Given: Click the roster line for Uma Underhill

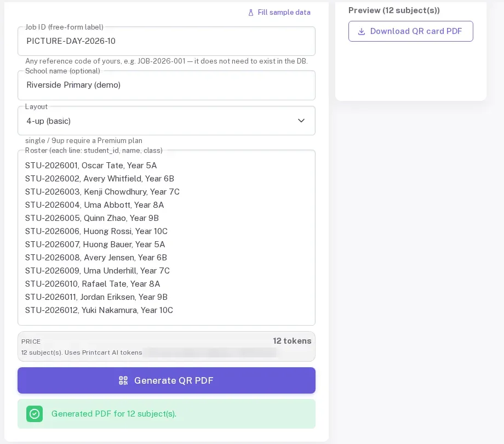Looking at the screenshot, I should [x=98, y=271].
